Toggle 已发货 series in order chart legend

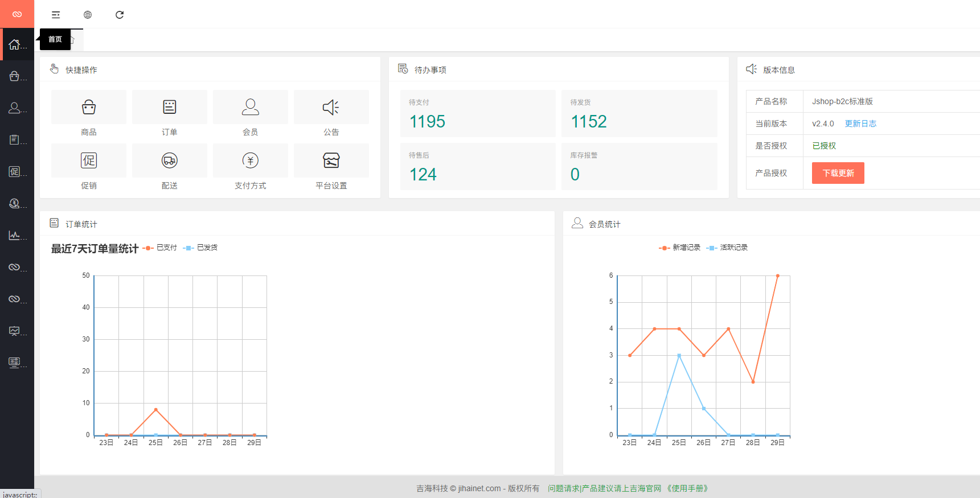[x=200, y=248]
